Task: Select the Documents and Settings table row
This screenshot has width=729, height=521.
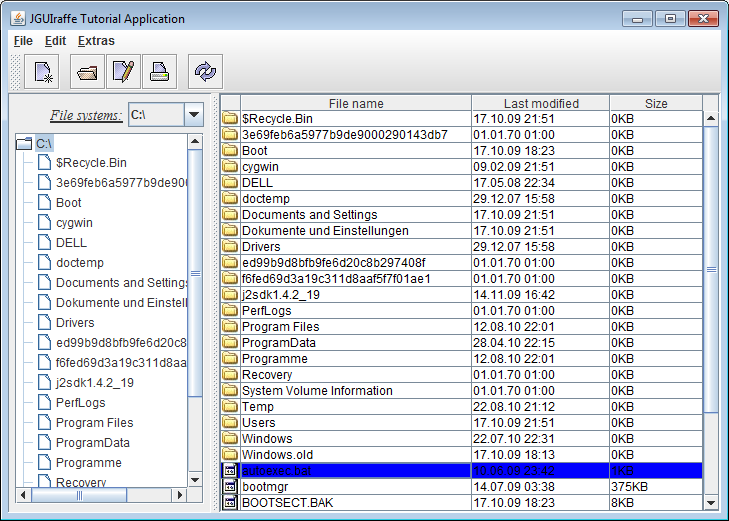Action: 462,215
